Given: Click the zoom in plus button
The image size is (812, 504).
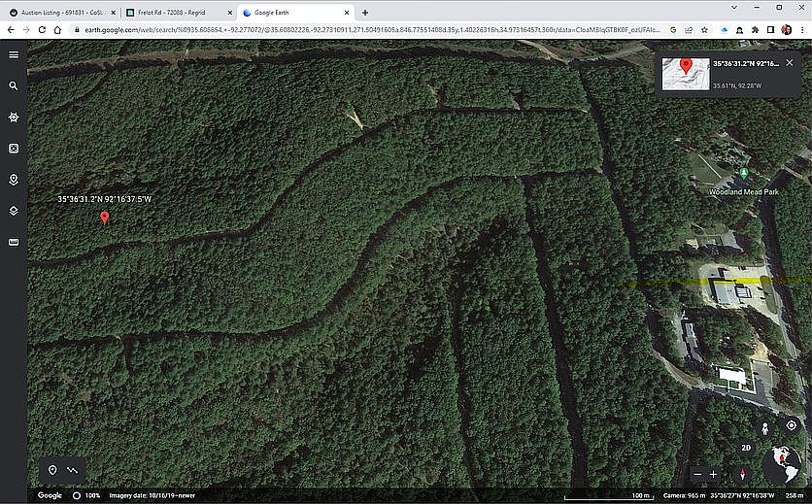Looking at the screenshot, I should 713,474.
